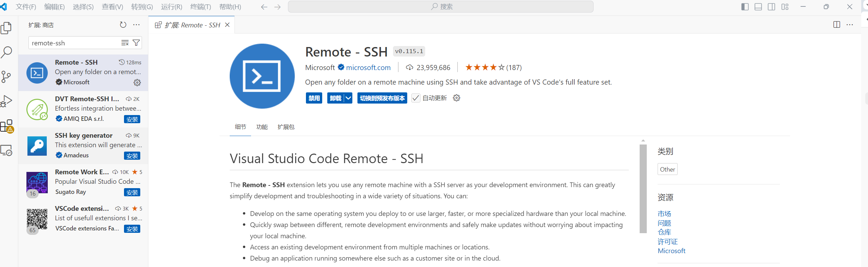Switch to the 扩展包 tab

pyautogui.click(x=286, y=127)
